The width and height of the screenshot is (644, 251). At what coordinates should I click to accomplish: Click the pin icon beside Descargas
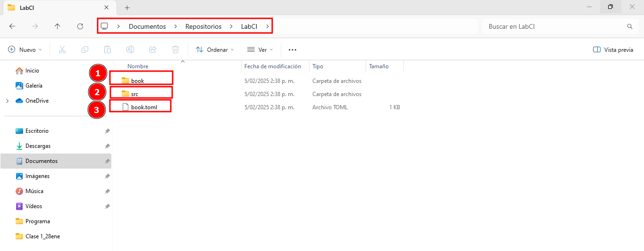107,146
